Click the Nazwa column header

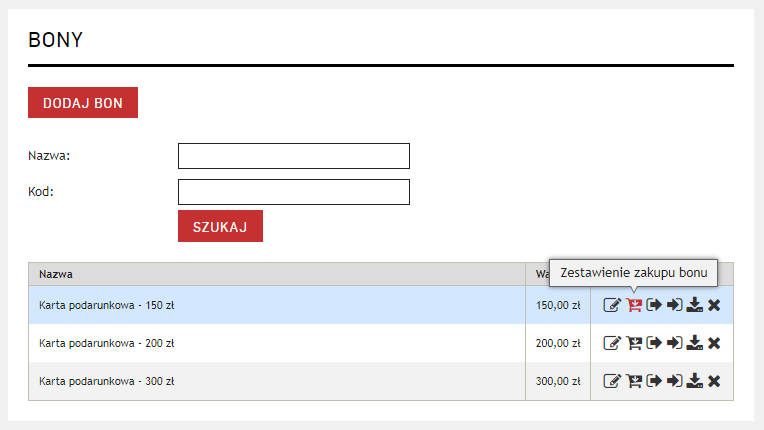click(56, 274)
